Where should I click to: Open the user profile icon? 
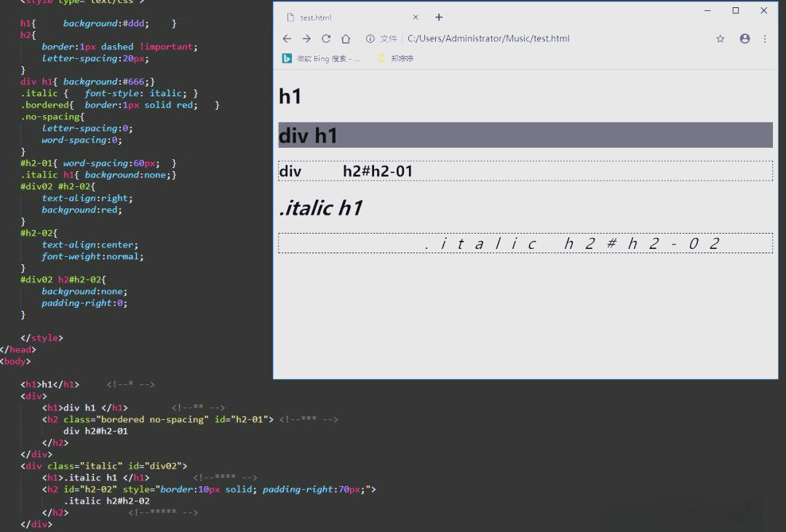[x=745, y=39]
